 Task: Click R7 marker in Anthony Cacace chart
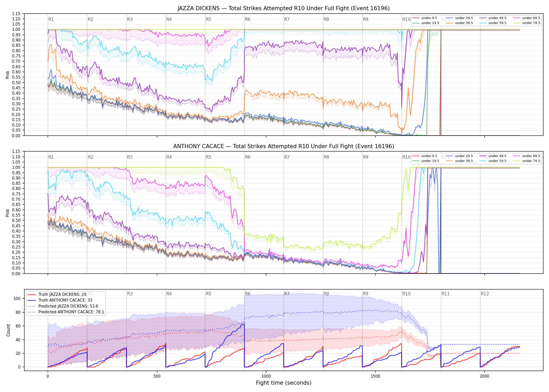pyautogui.click(x=287, y=157)
